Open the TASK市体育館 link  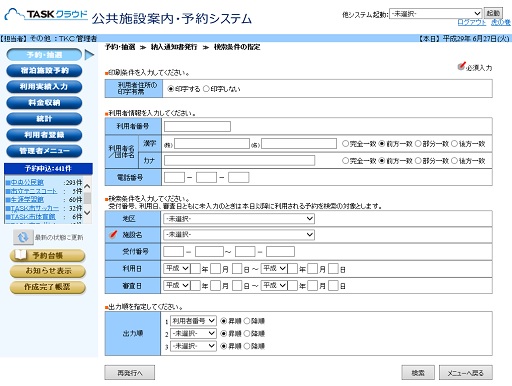33,217
